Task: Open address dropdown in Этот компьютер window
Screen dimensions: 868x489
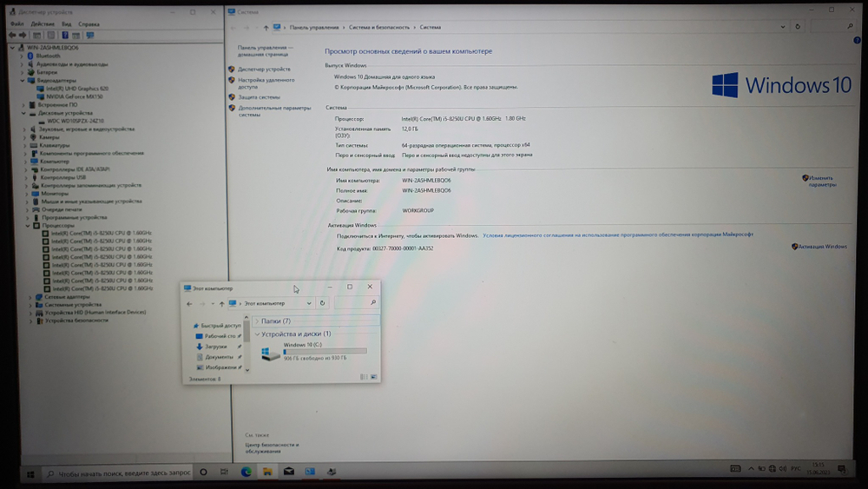Action: coord(309,303)
